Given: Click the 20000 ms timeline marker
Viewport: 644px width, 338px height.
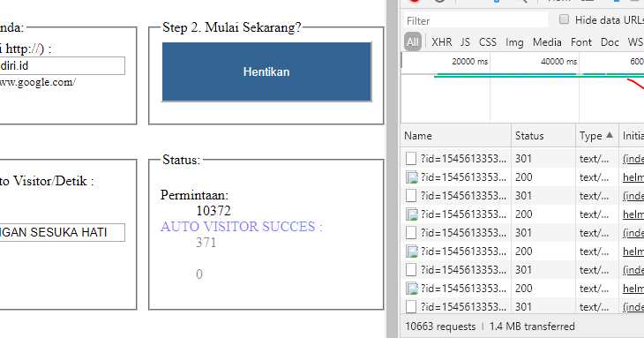Looking at the screenshot, I should [x=470, y=61].
